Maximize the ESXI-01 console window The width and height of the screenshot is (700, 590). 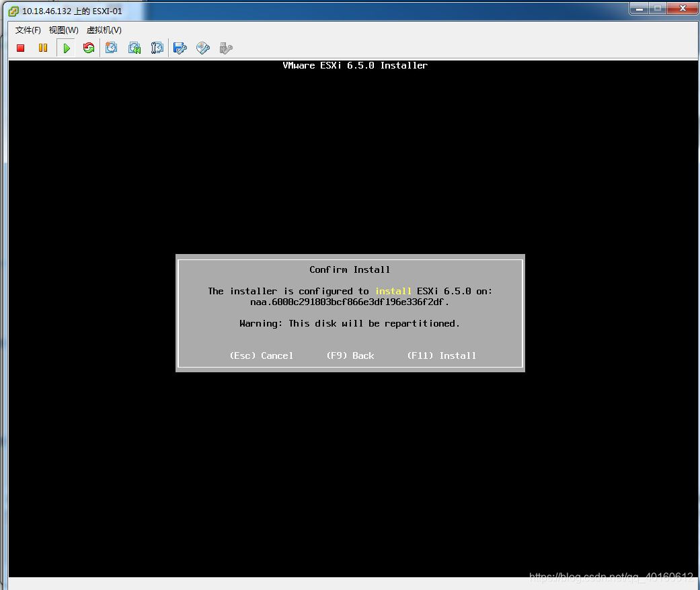[657, 9]
